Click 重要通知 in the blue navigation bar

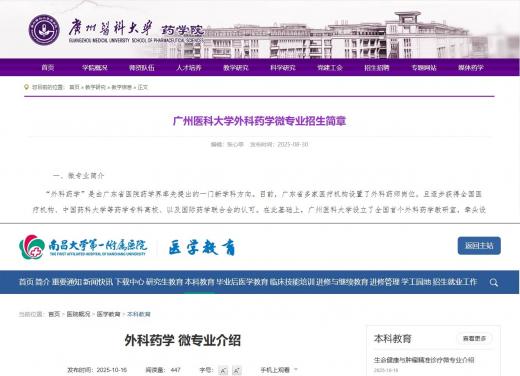(x=66, y=282)
